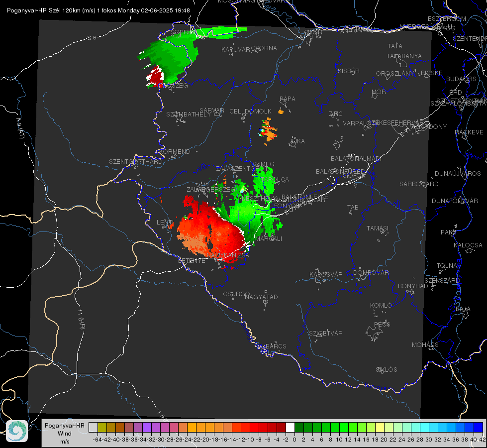The width and height of the screenshot is (487, 448).
Task: Click the dark green swatch between 0 and 2
Action: point(299,428)
